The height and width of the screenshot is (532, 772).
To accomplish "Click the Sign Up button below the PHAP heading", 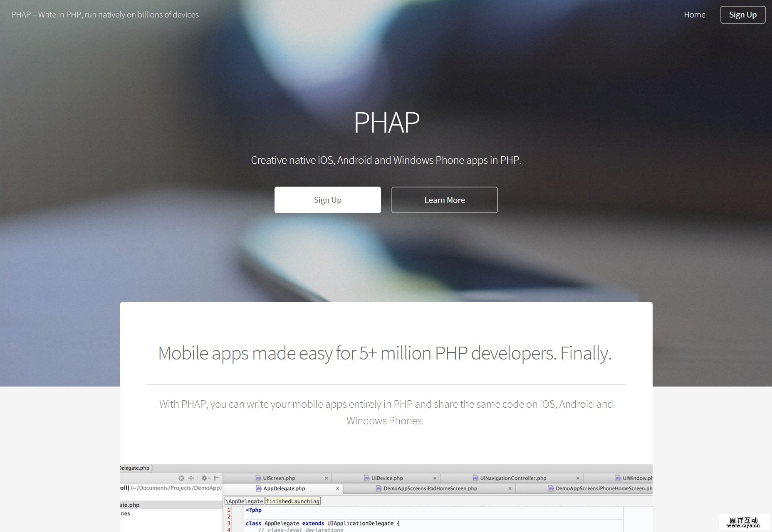I will 327,199.
